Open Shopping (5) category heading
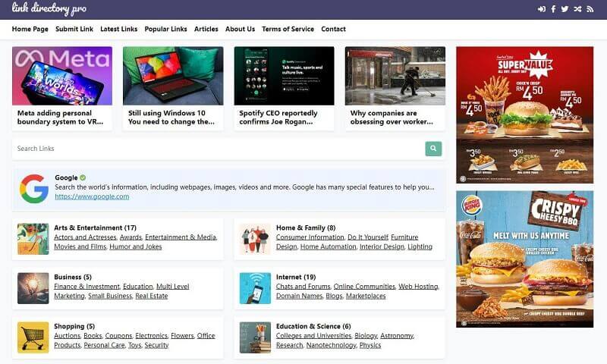 [74, 327]
